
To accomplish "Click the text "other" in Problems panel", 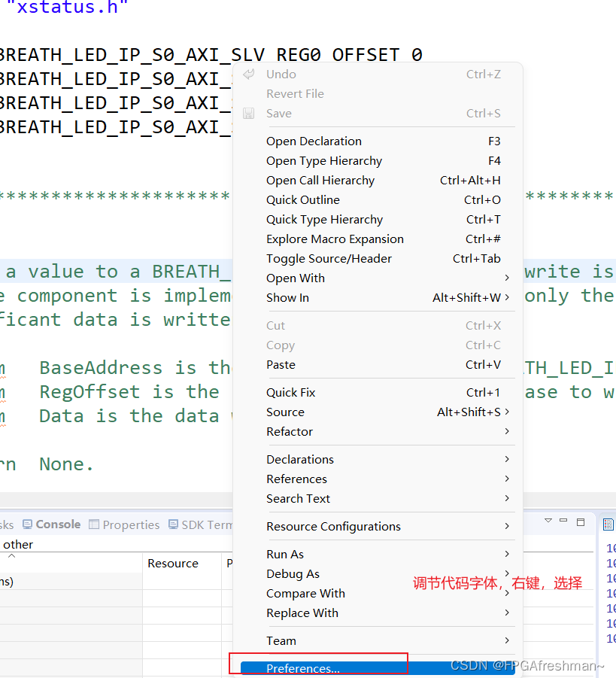I will [18, 544].
